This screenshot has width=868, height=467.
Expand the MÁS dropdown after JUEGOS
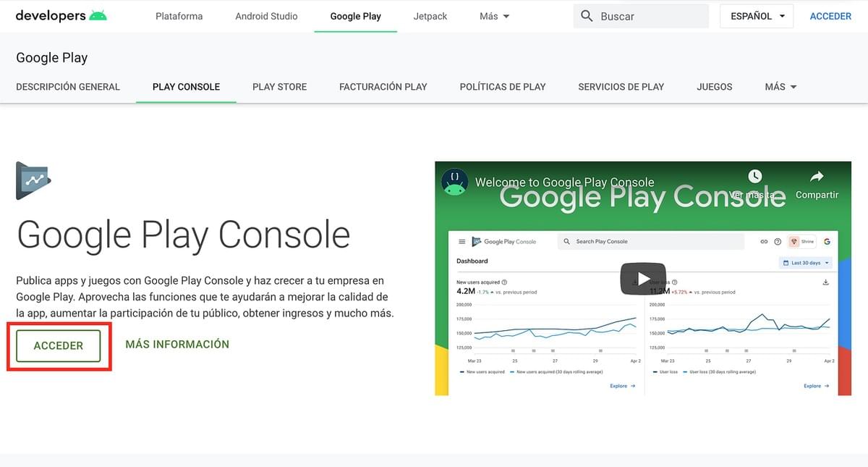point(780,87)
